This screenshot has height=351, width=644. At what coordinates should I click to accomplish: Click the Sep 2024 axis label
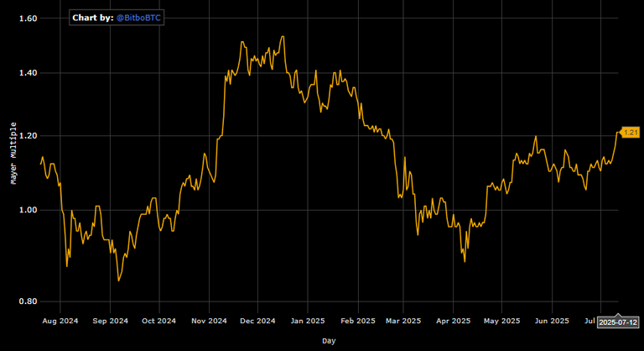(110, 321)
